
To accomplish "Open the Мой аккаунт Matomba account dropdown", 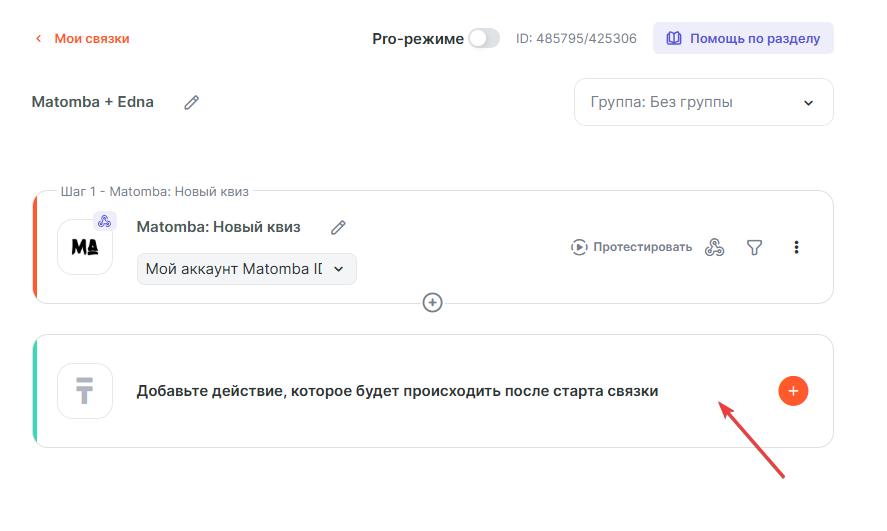I will click(246, 269).
